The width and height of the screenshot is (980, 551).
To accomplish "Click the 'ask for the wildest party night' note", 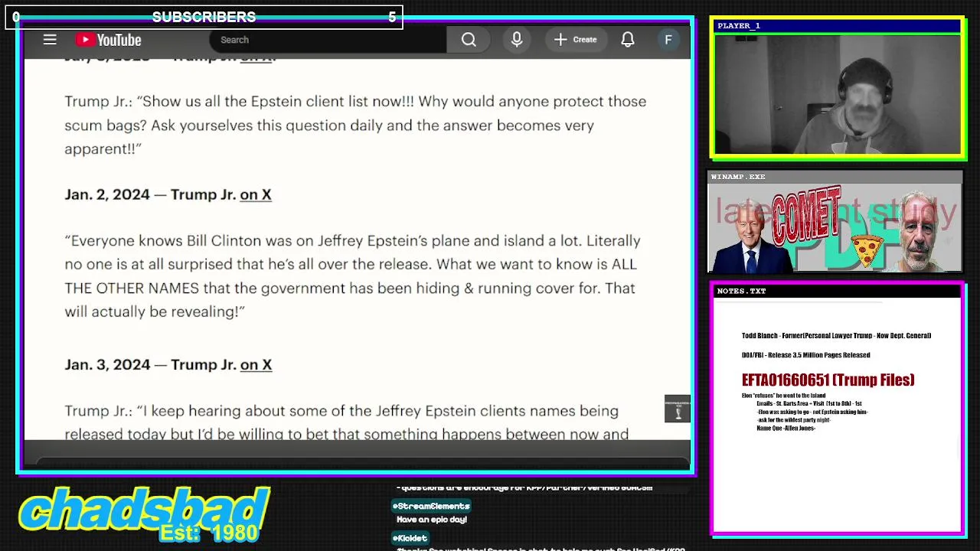I will click(794, 420).
